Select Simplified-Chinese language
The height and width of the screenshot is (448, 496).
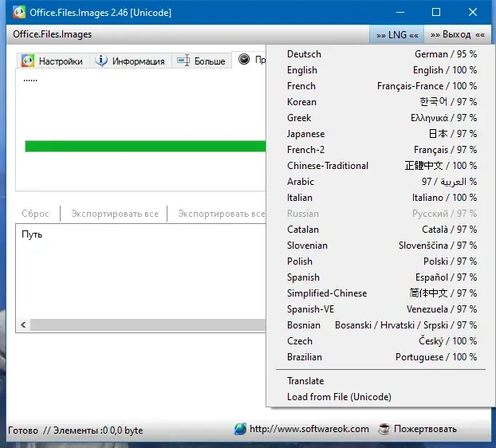tap(381, 293)
